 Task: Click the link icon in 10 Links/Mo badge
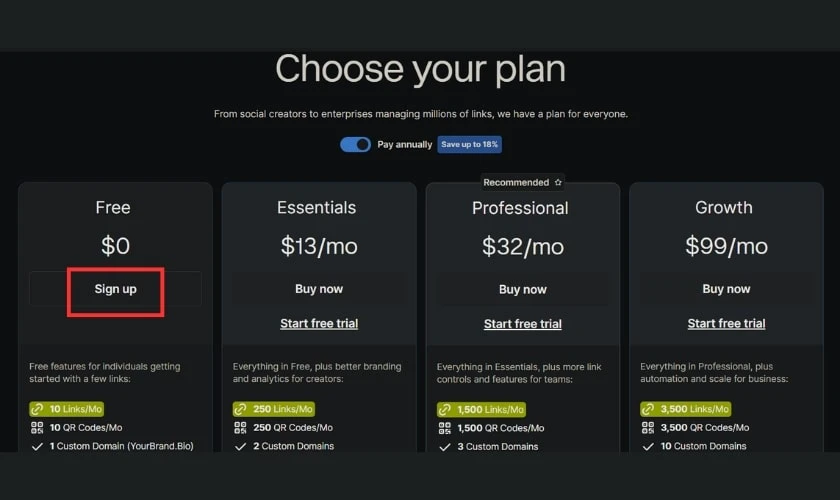37,409
